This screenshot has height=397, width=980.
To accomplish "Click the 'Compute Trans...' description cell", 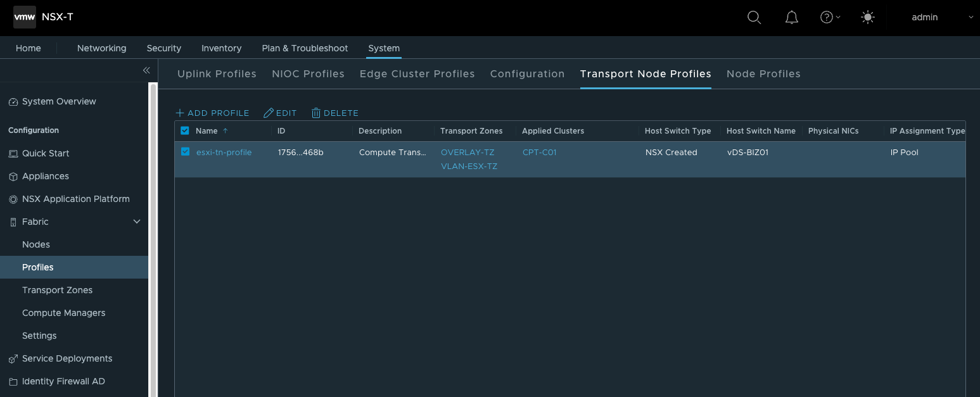I will pyautogui.click(x=393, y=152).
